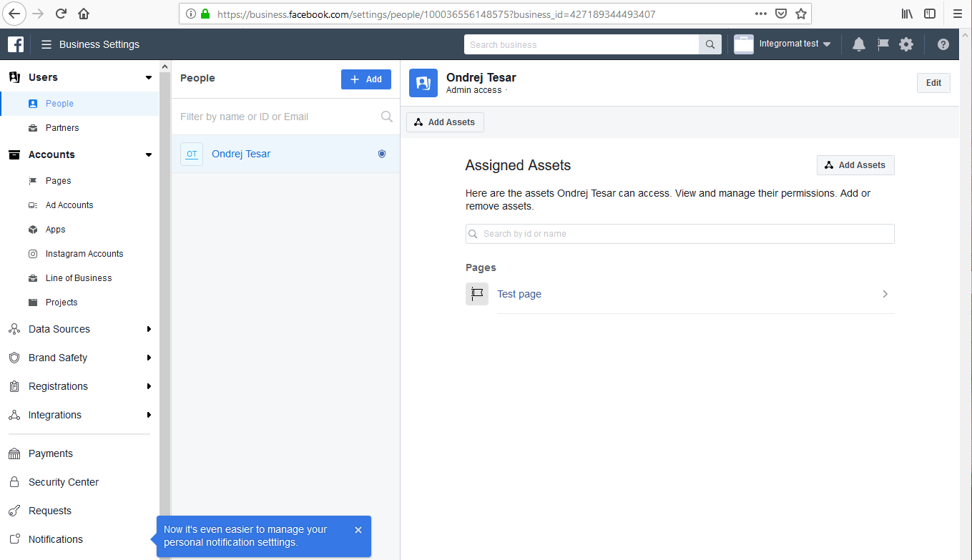
Task: Collapse the Accounts section
Action: pos(149,154)
